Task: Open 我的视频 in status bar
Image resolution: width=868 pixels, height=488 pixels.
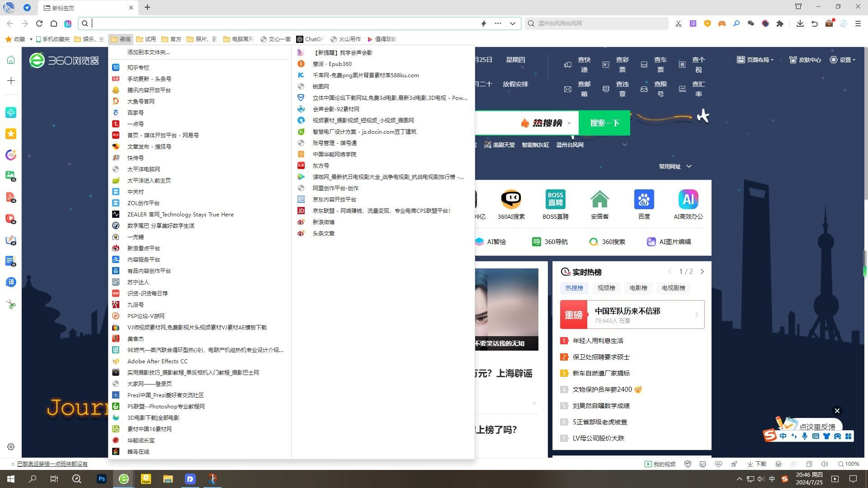Action: coord(660,464)
